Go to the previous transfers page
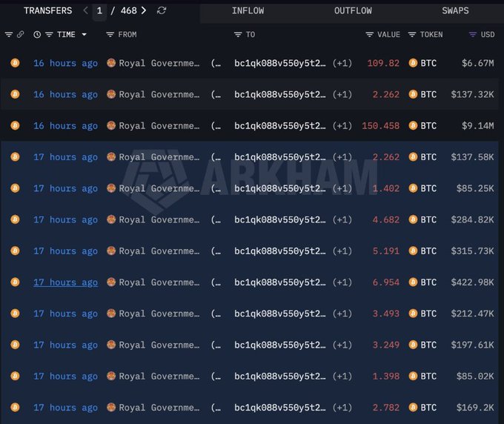Viewport: 504px width, 424px height. (85, 10)
